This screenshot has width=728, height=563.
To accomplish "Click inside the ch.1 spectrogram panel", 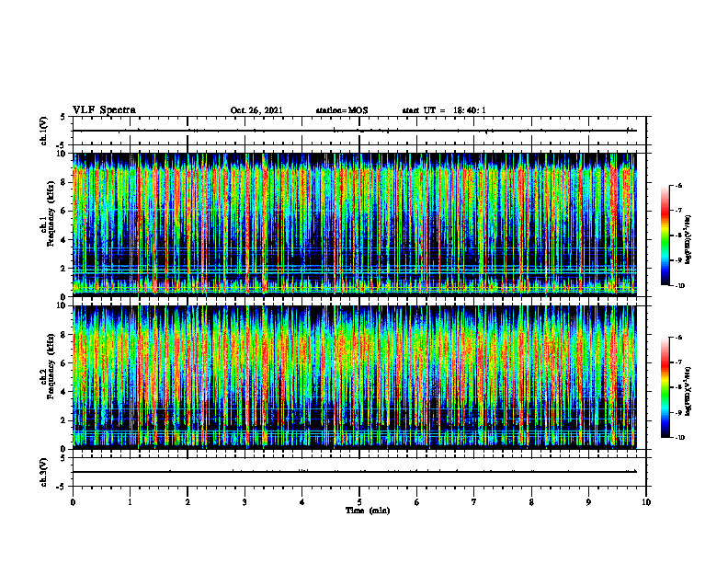I will [355, 224].
